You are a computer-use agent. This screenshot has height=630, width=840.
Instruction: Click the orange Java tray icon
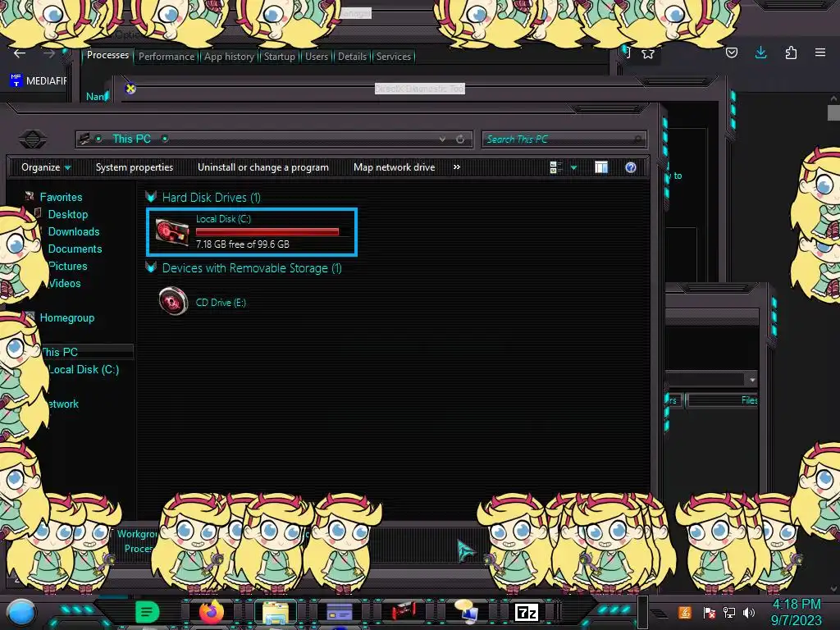click(x=685, y=612)
